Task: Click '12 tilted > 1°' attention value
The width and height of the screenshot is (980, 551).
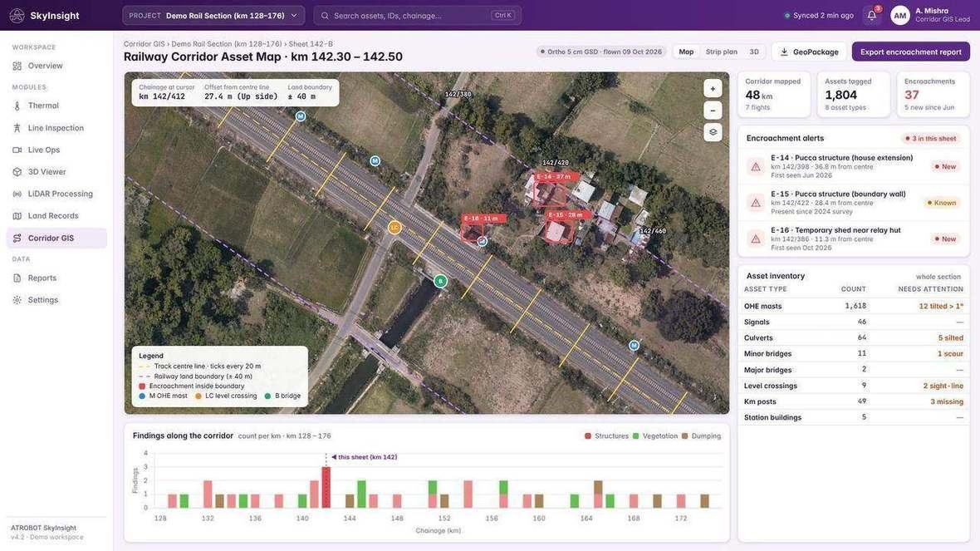Action: point(941,307)
